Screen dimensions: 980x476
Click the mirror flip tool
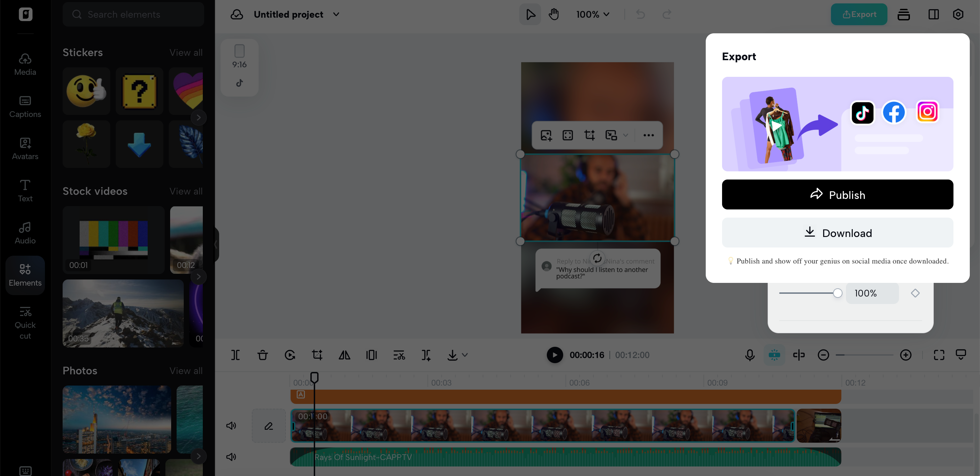[x=344, y=355]
